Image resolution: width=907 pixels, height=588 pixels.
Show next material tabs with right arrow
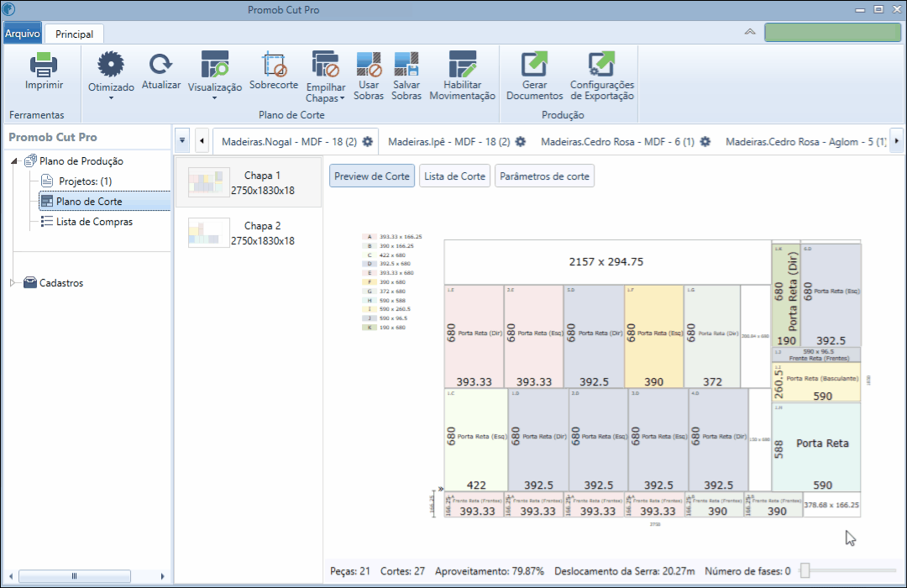point(897,140)
